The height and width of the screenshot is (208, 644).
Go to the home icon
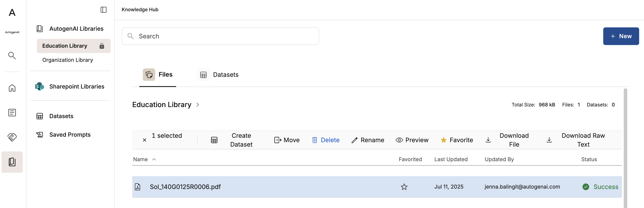click(x=12, y=88)
